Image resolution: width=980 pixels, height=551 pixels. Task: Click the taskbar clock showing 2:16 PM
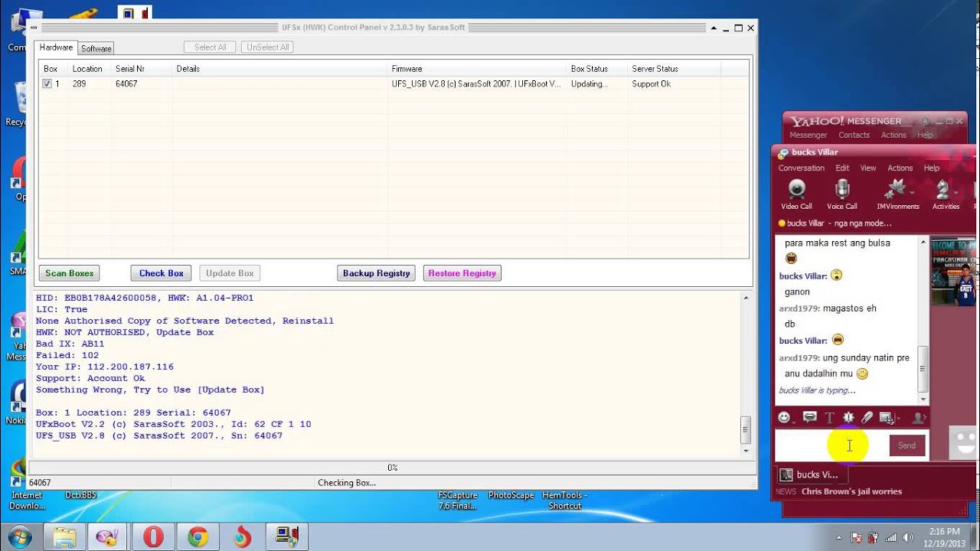pyautogui.click(x=944, y=536)
